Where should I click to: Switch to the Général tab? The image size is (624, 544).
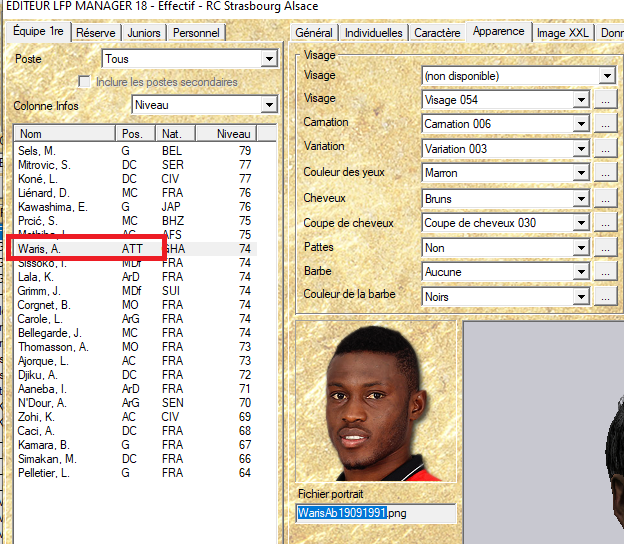[x=314, y=33]
